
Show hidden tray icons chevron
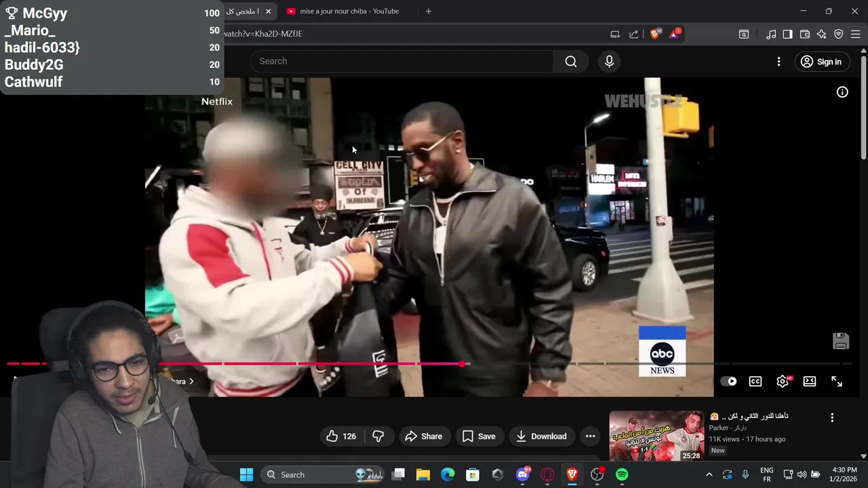(x=709, y=474)
